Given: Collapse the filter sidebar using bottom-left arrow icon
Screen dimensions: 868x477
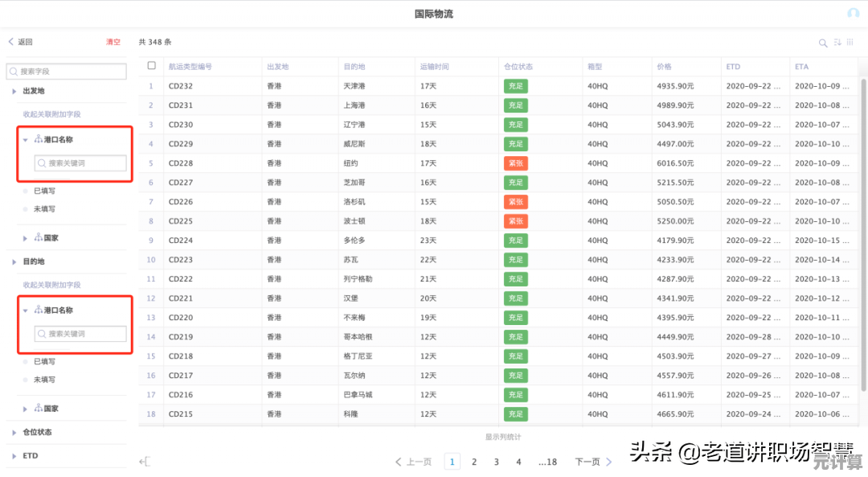Looking at the screenshot, I should click(145, 462).
